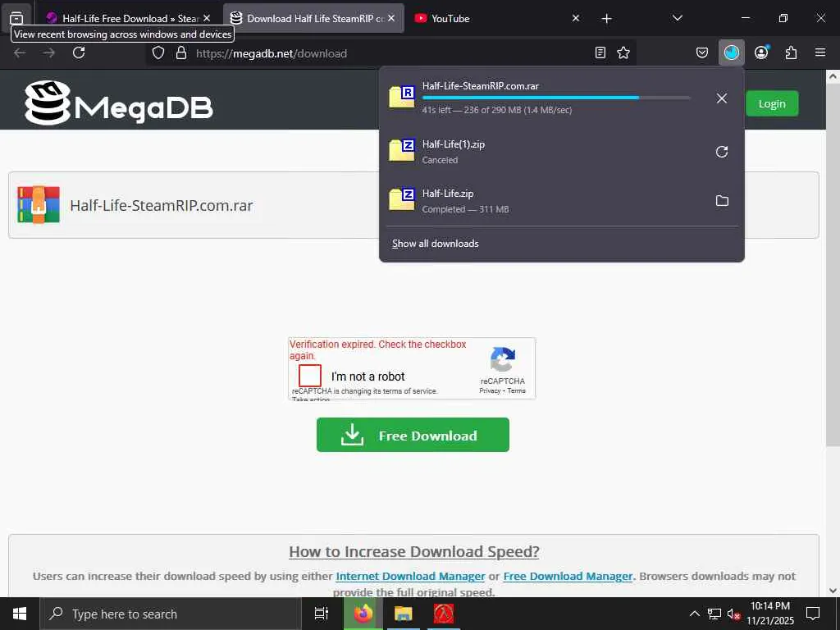Show hidden system tray icons
Screen dimensions: 840x630
coord(694,614)
